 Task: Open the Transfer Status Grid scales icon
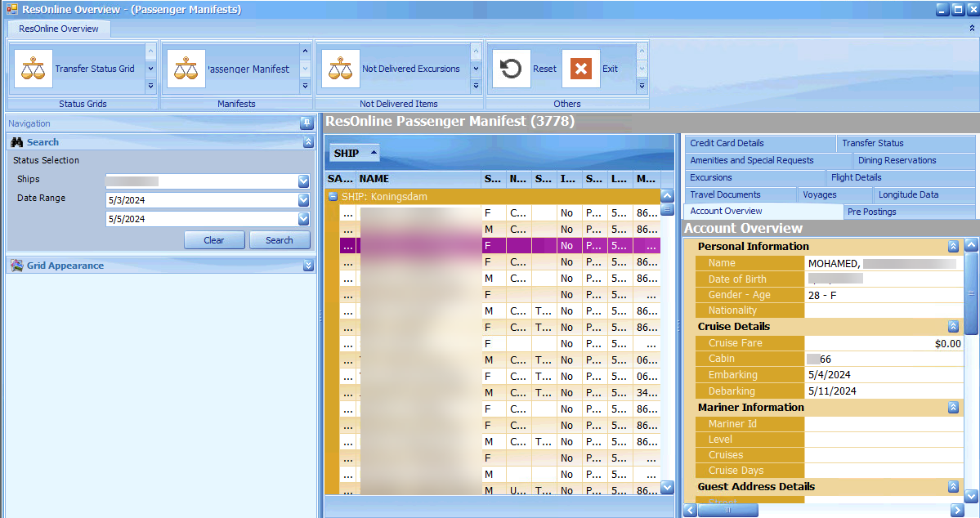(34, 69)
